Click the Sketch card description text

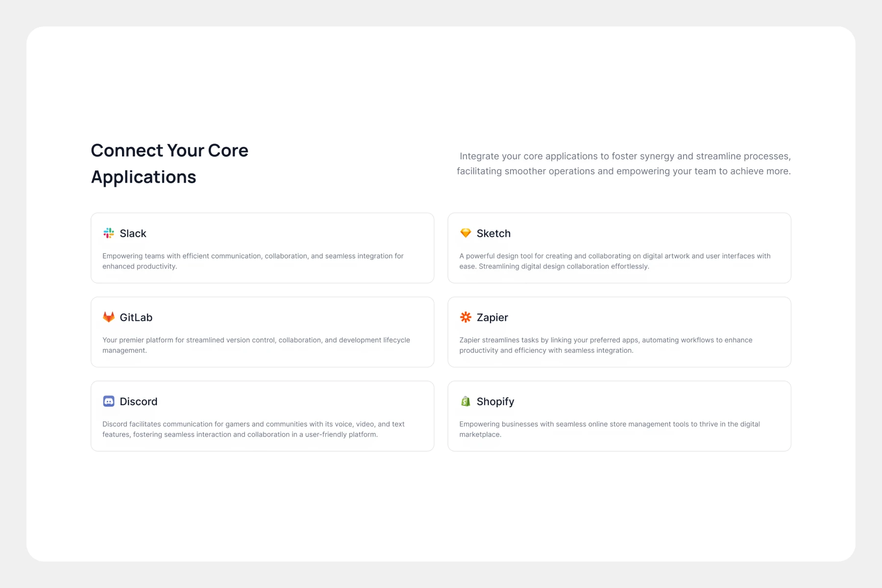[x=614, y=261]
